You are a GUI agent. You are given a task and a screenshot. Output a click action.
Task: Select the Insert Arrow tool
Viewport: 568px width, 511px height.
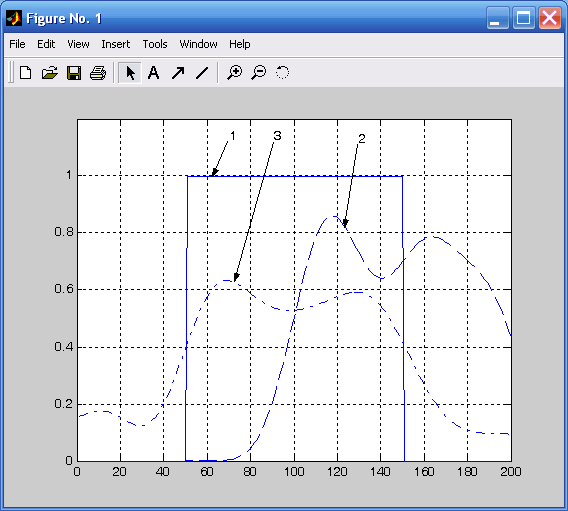(178, 73)
